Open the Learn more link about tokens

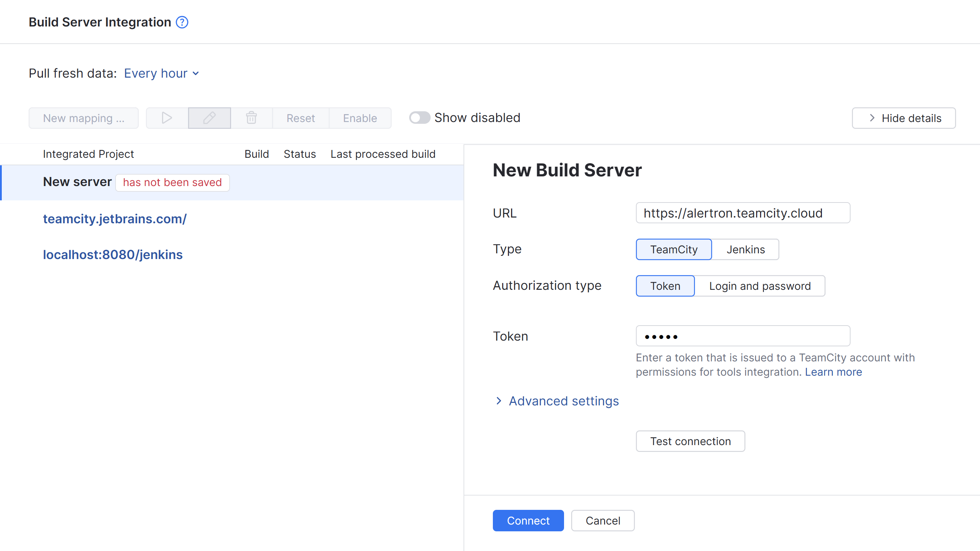[833, 372]
